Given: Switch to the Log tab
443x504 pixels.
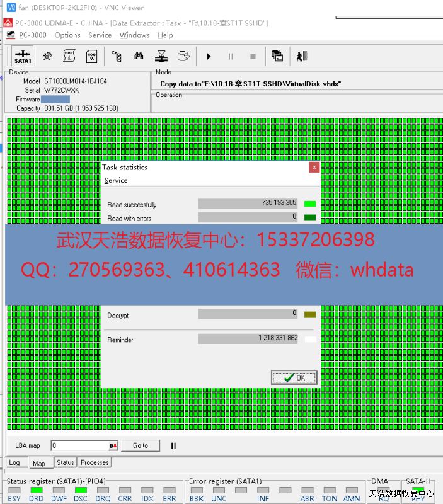Looking at the screenshot, I should 14,462.
